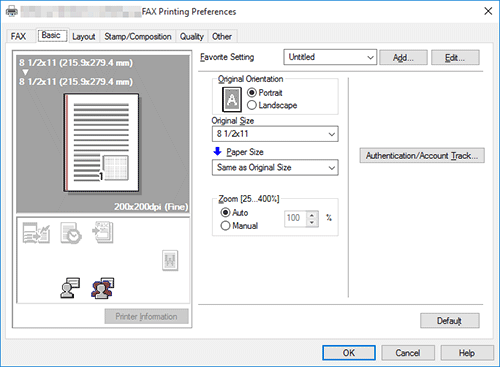Screen dimensions: 500x367
Task: Click the Default button
Action: (x=449, y=321)
